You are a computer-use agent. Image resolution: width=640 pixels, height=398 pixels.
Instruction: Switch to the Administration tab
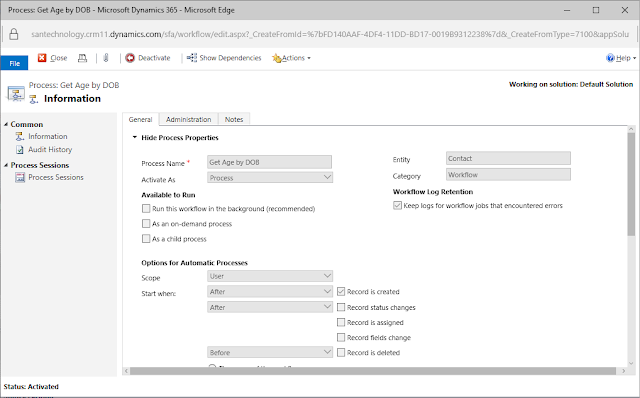click(x=189, y=119)
